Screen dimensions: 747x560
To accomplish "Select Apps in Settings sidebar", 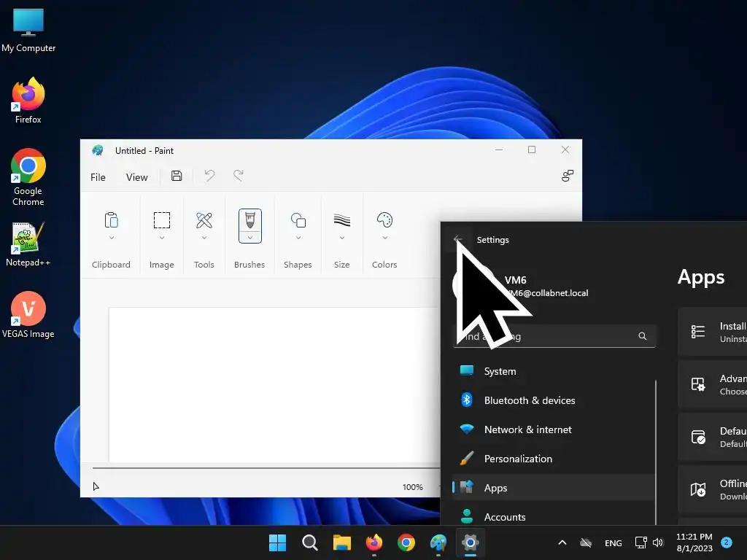I will (554, 488).
